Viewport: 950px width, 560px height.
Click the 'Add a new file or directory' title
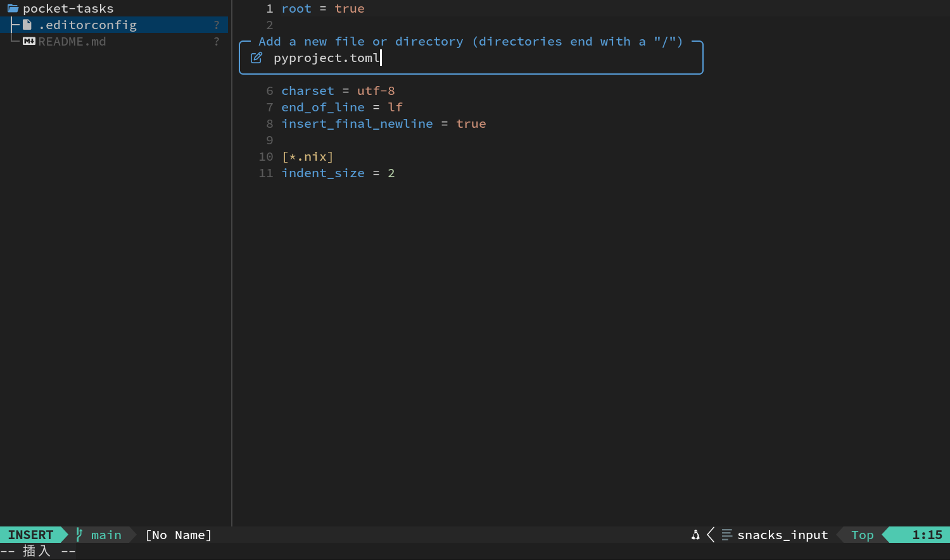(471, 41)
